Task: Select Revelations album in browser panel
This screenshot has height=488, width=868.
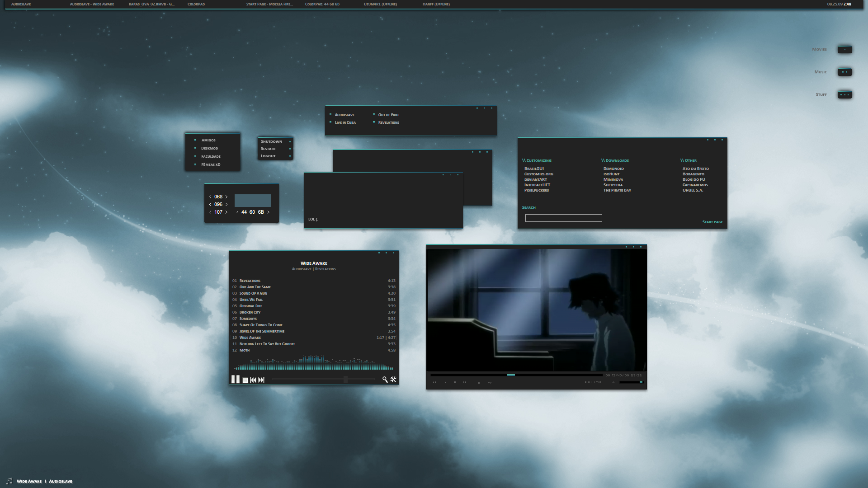Action: (389, 122)
